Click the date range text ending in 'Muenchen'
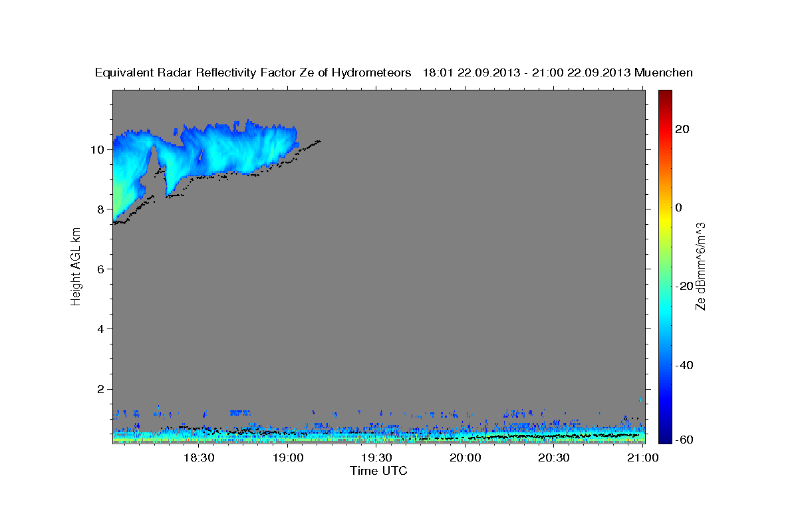798x532 pixels. point(558,73)
